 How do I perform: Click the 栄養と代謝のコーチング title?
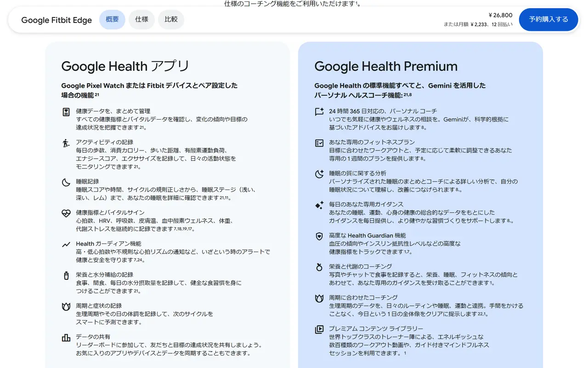point(360,266)
